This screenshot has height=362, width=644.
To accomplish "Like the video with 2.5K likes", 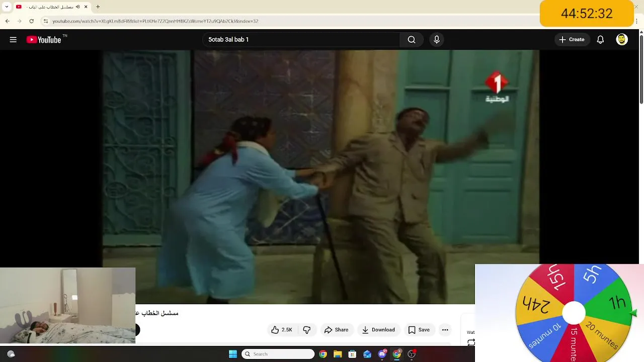I will point(281,330).
